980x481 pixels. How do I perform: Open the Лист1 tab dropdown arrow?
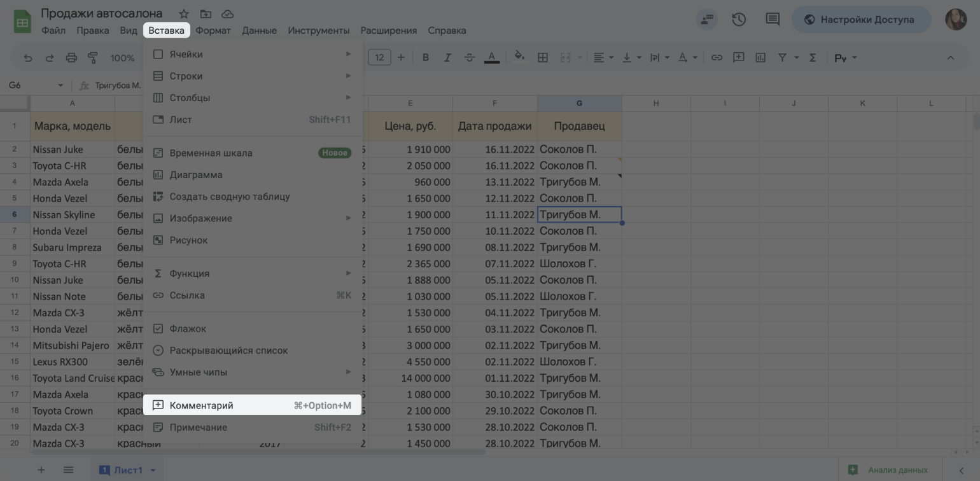click(153, 470)
